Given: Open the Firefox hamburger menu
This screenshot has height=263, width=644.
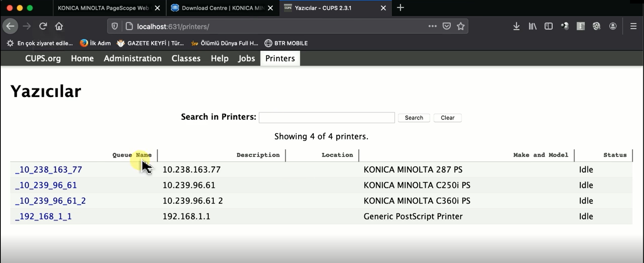Looking at the screenshot, I should (x=633, y=26).
